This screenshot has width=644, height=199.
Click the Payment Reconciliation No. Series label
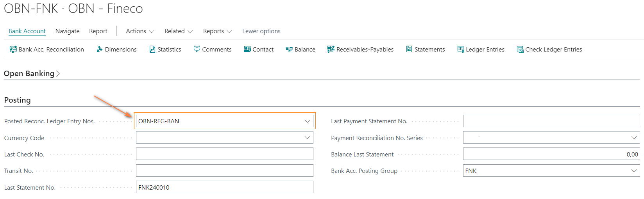pos(377,138)
